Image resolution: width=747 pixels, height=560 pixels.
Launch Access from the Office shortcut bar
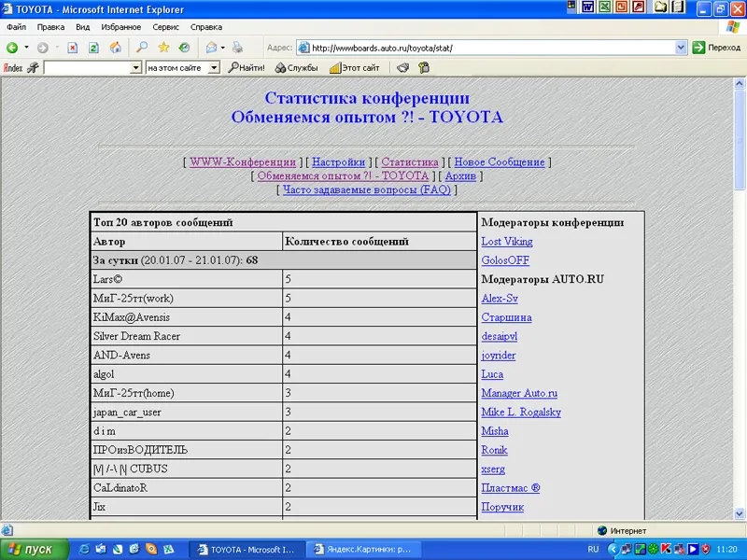pos(638,7)
